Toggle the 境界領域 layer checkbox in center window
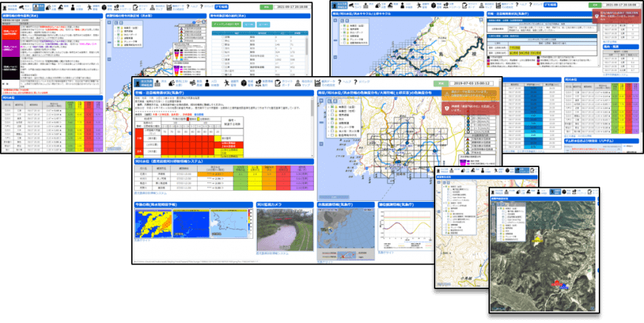The height and width of the screenshot is (323, 644). (x=332, y=115)
